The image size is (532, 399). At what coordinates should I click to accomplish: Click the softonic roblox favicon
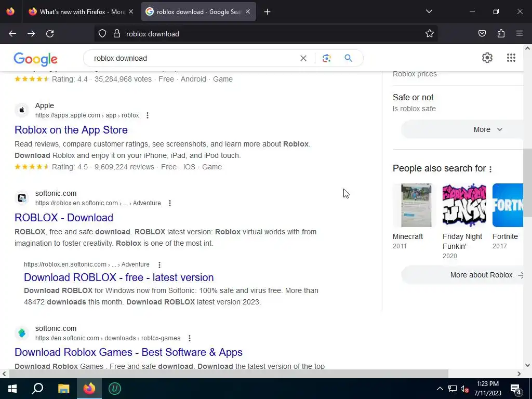(x=22, y=198)
